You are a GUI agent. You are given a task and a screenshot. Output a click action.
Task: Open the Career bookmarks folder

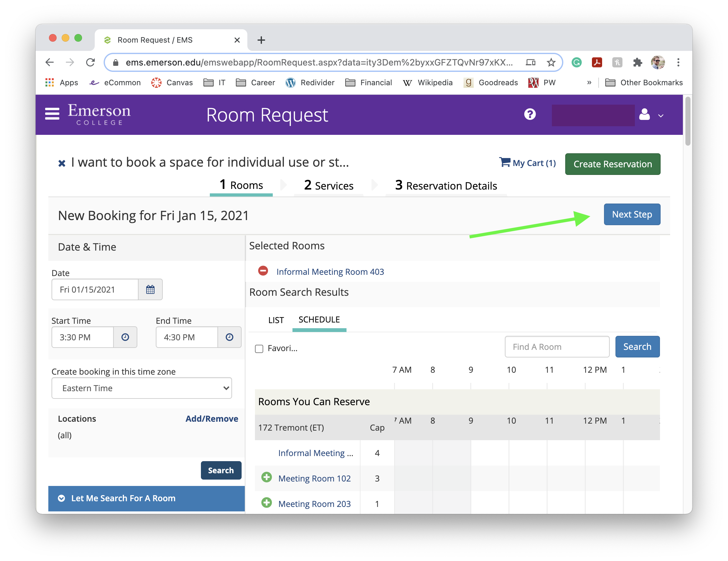tap(255, 83)
